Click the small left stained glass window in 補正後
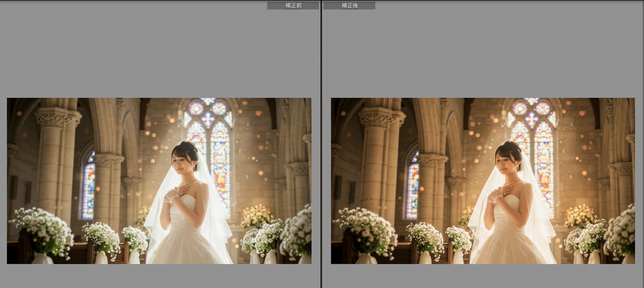This screenshot has width=644, height=288. pos(413,185)
